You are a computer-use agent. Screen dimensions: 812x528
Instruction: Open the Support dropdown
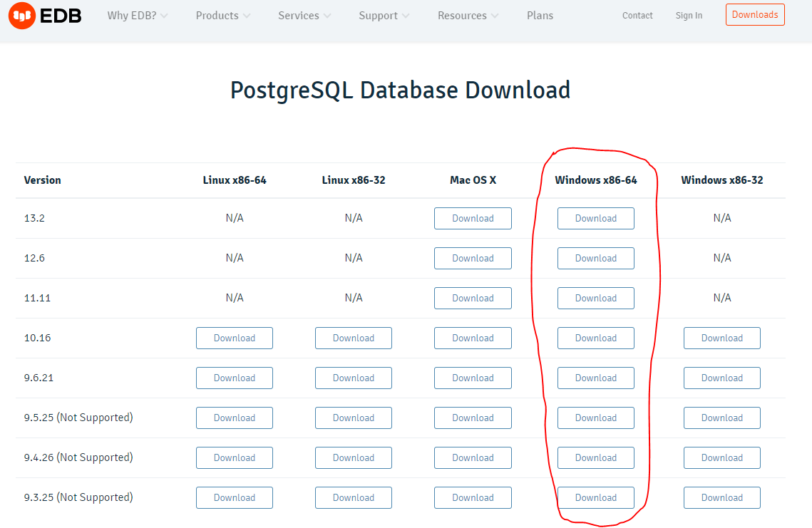384,16
